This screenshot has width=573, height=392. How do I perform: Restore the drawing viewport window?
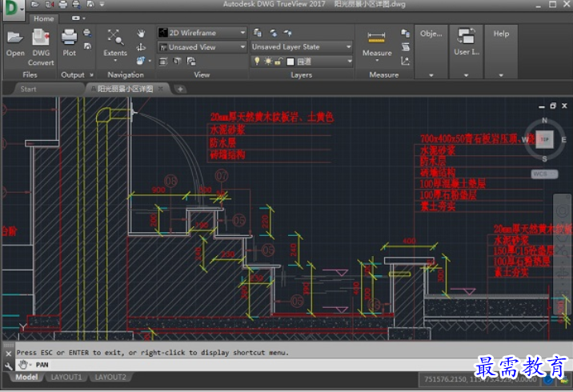pos(553,106)
